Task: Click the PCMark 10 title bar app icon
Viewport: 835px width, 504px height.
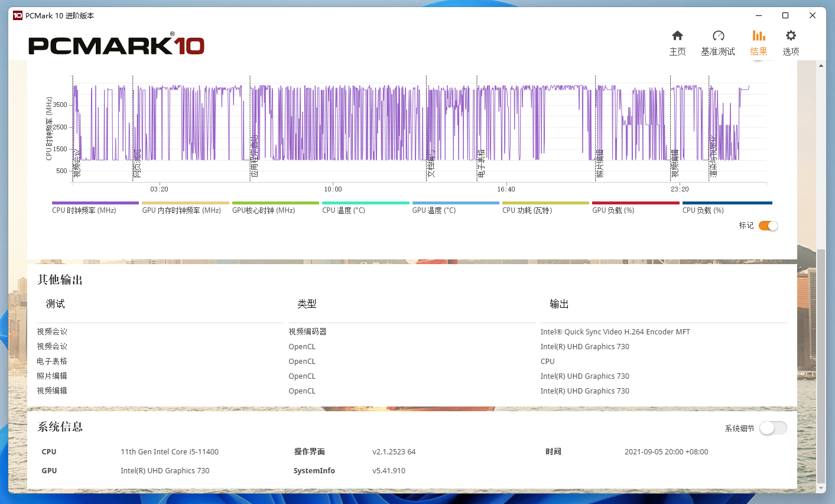Action: pos(17,15)
